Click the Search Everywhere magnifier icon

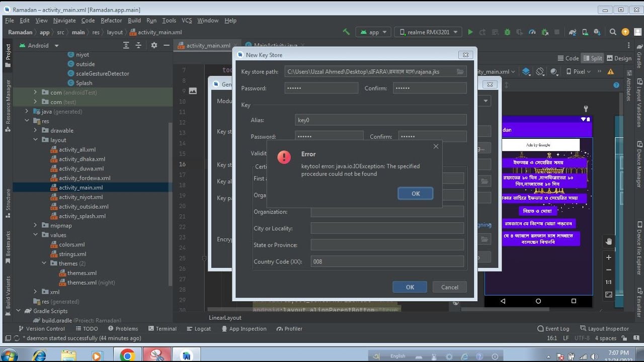[613, 32]
